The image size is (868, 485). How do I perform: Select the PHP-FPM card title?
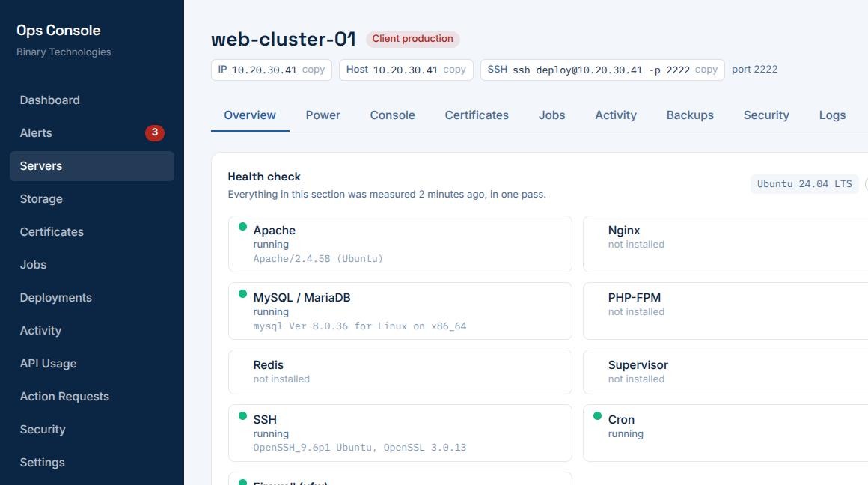point(635,298)
